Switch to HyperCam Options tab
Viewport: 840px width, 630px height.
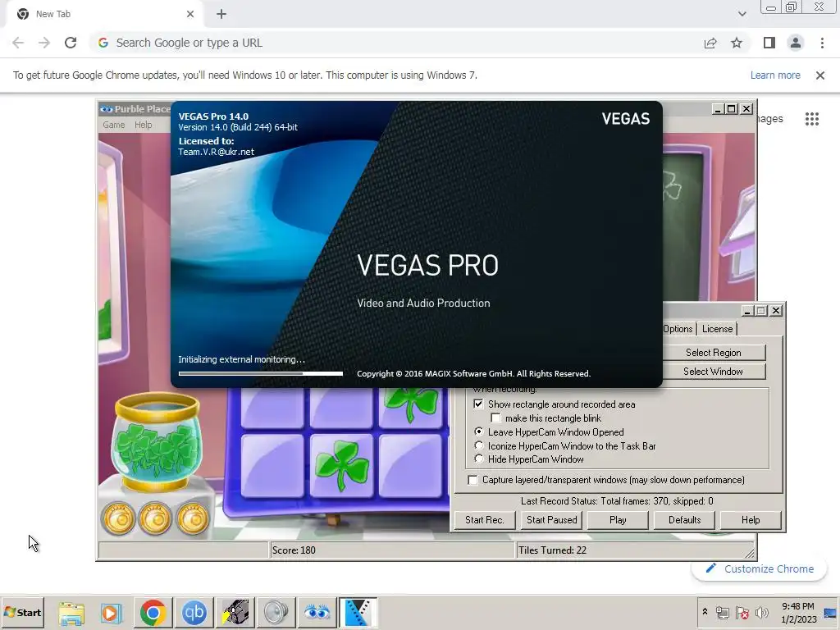click(x=678, y=329)
